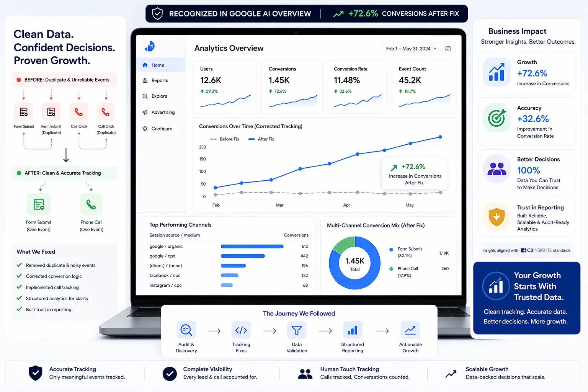
Task: Click the checkmark beside Built trust in reporting
Action: [x=19, y=309]
